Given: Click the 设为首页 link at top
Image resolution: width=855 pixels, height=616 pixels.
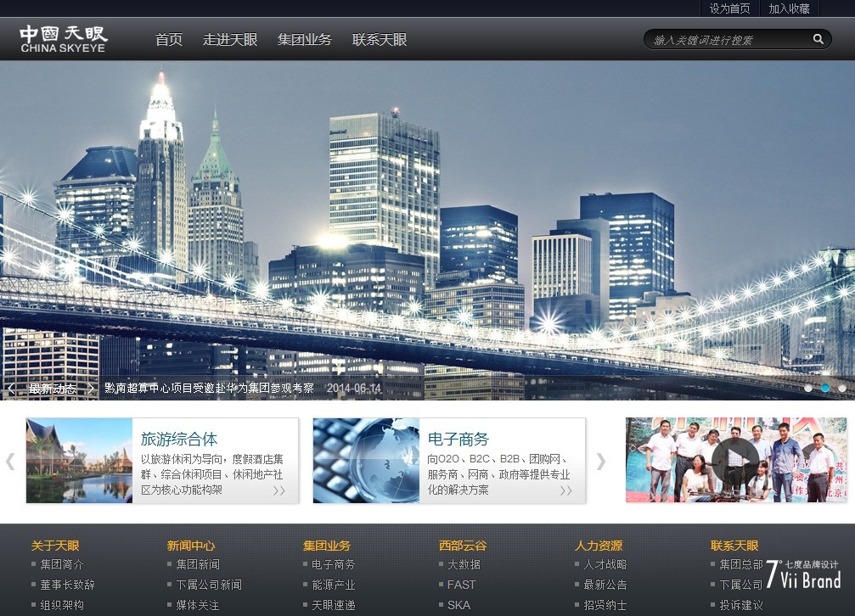Looking at the screenshot, I should click(729, 8).
